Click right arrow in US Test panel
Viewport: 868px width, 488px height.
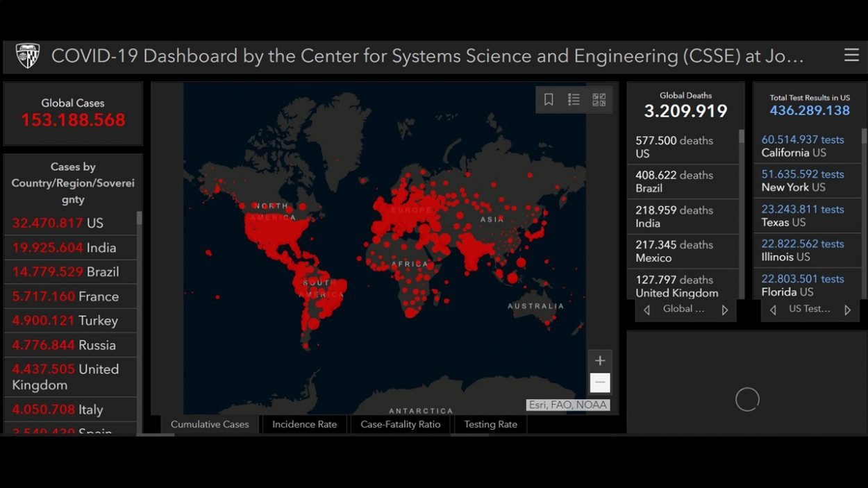pyautogui.click(x=847, y=310)
